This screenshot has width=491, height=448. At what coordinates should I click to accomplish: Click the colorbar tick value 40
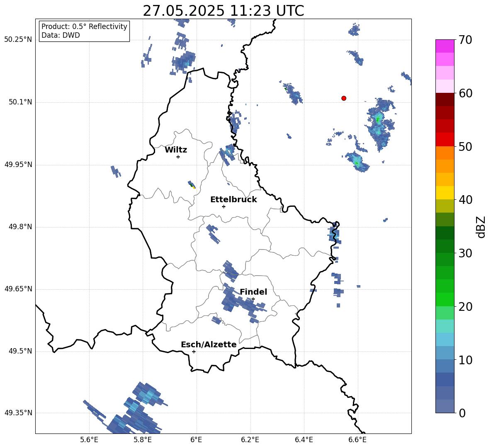click(x=465, y=200)
